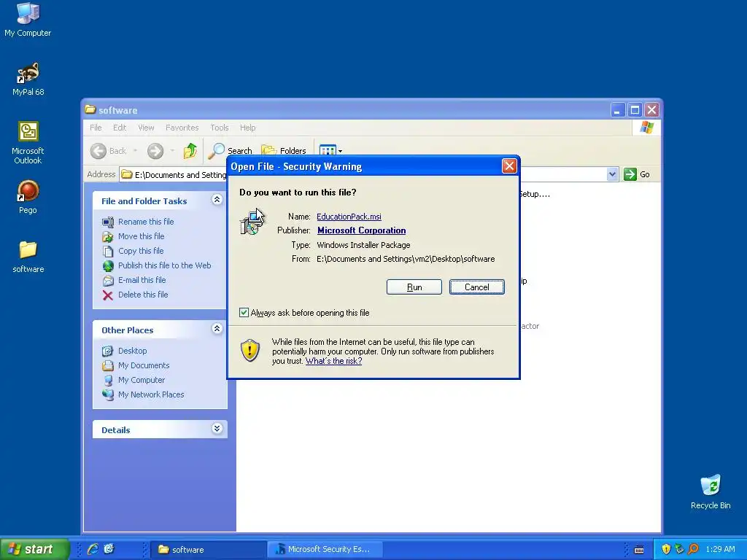
Task: Click the yellow warning shield icon
Action: click(249, 351)
